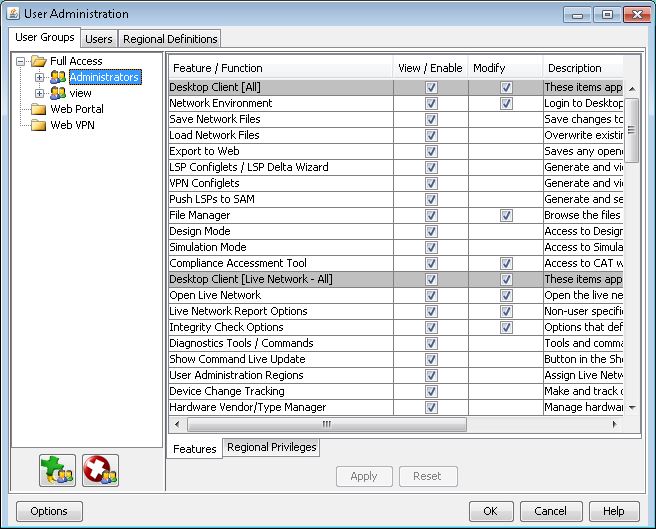
Task: Disable View/Enable for Design Mode
Action: click(x=431, y=232)
